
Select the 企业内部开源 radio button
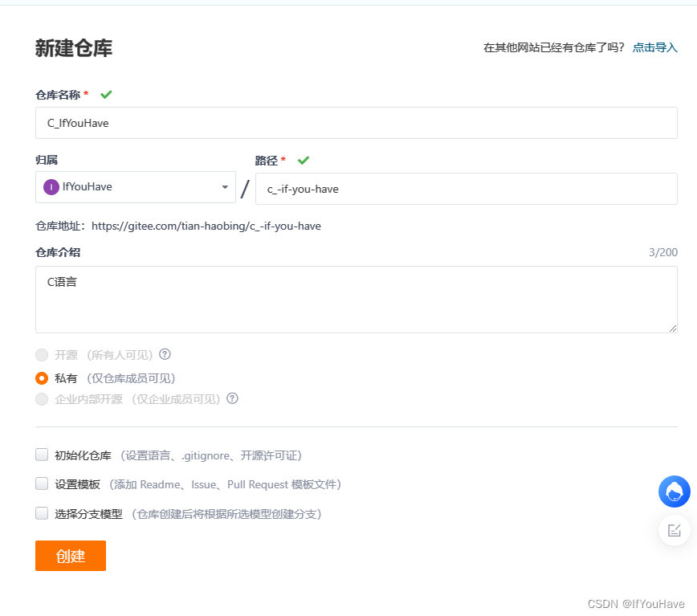(42, 399)
